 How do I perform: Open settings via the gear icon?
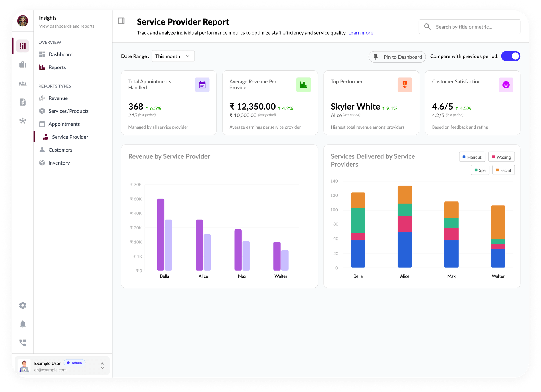coord(23,305)
